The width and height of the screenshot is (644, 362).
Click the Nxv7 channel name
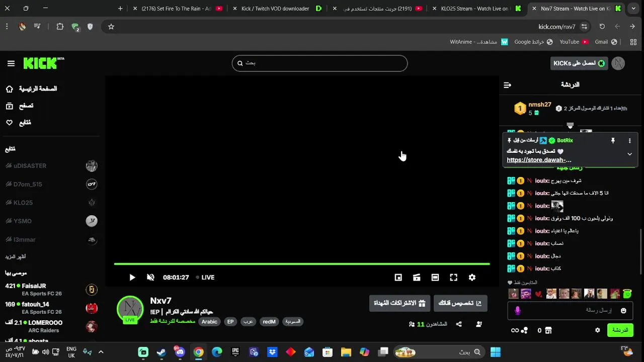[x=161, y=301]
